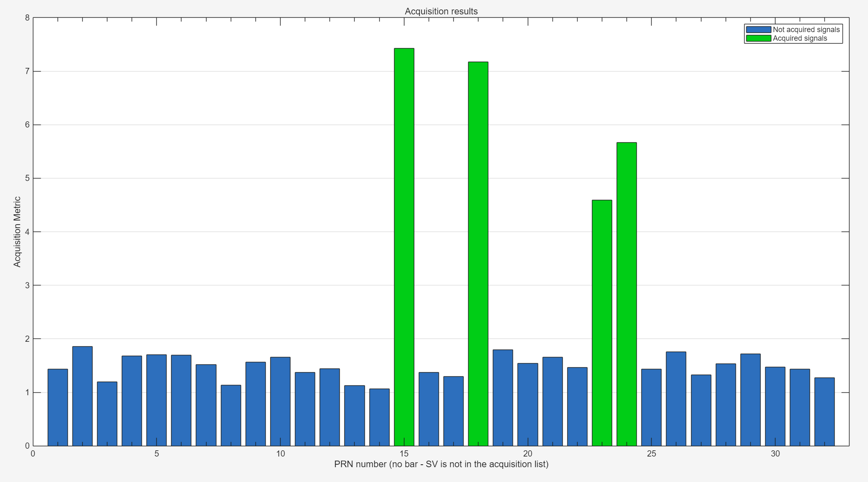Select the blue bar for PRN 19
Viewport: 868px width, 482px height.
(x=503, y=398)
